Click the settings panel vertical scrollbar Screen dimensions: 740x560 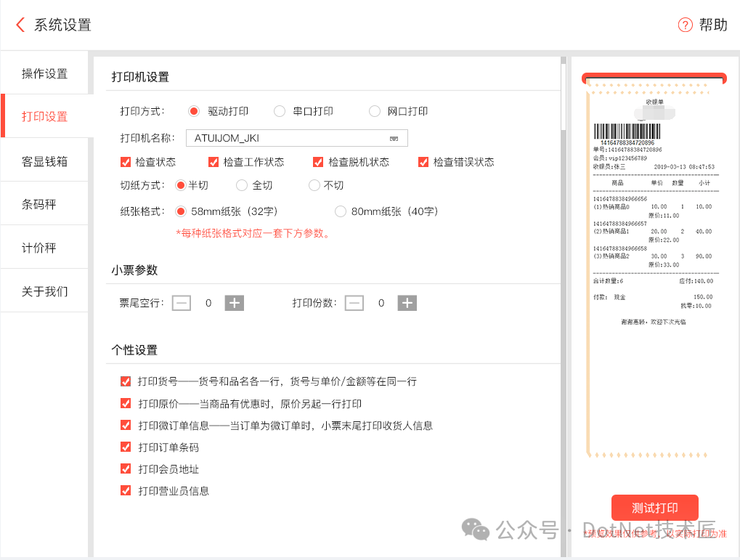tap(564, 94)
